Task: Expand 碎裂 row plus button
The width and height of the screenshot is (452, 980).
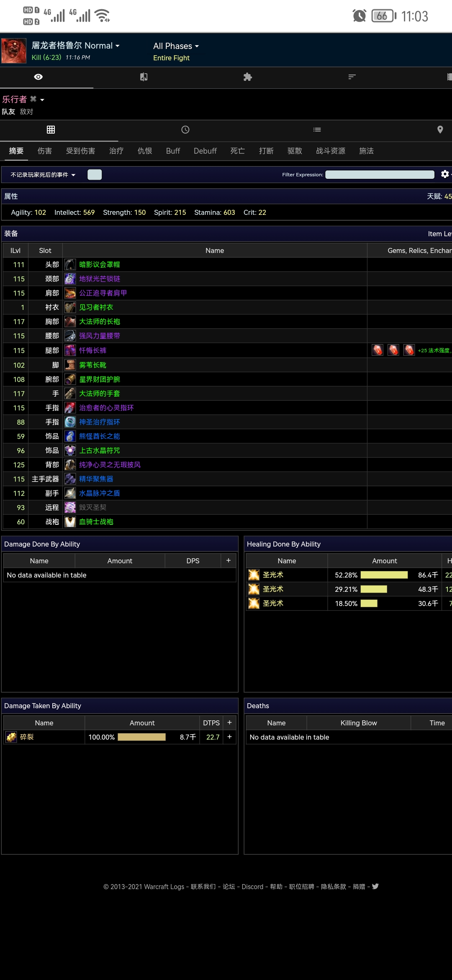Action: click(x=229, y=737)
